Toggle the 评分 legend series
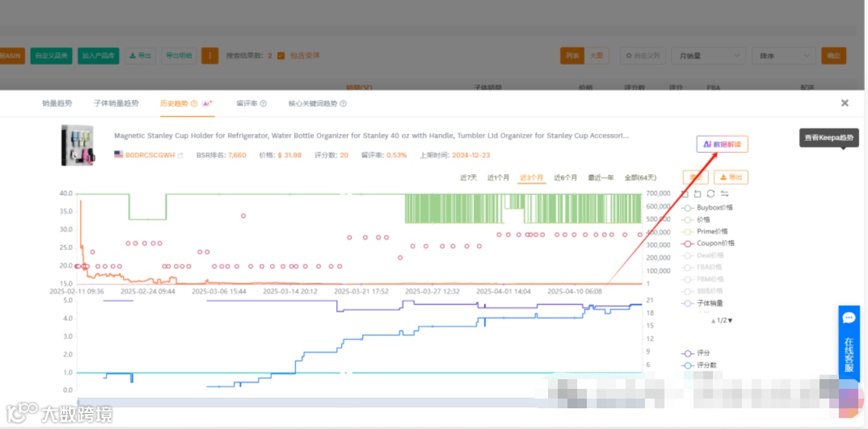This screenshot has height=429, width=868. pyautogui.click(x=695, y=353)
